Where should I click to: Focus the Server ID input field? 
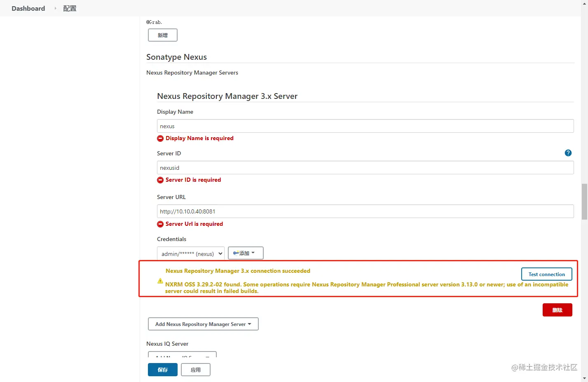click(x=365, y=168)
